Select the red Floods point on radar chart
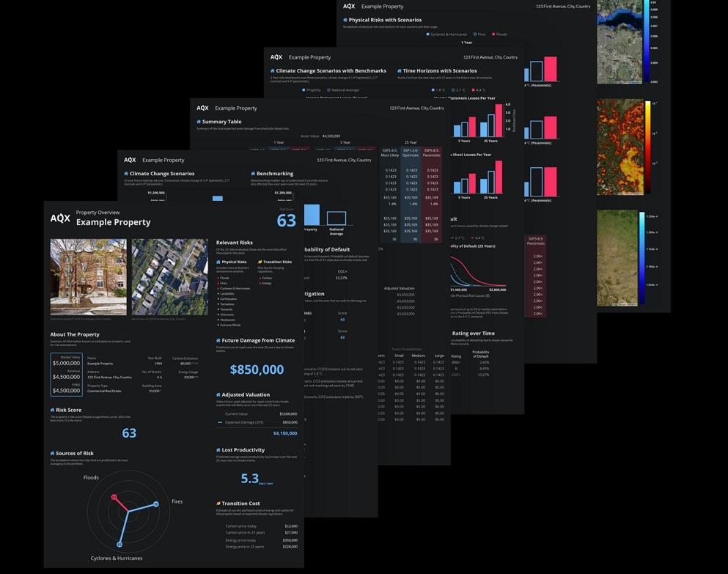The image size is (728, 574). 114,497
